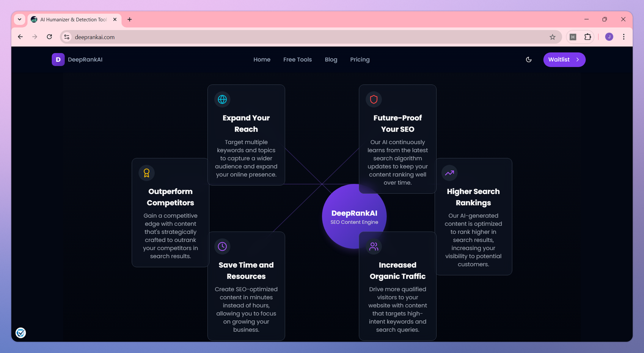Open a new browser tab
644x353 pixels.
(129, 19)
